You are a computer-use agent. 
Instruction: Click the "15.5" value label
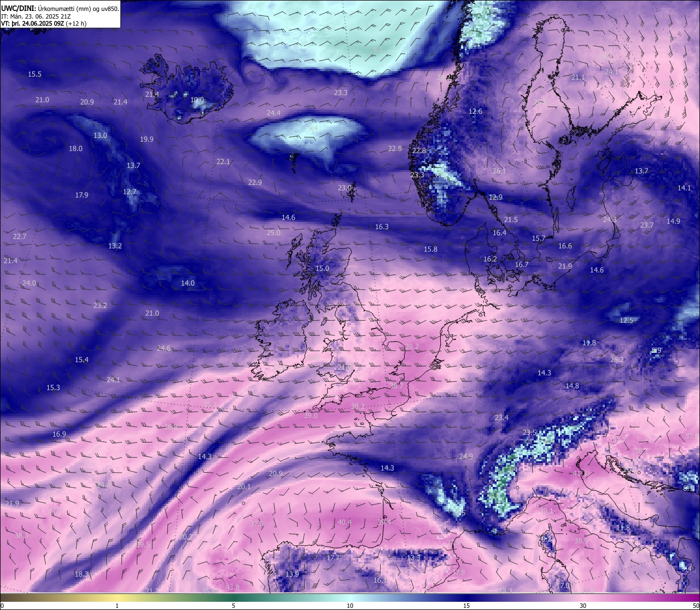(x=34, y=74)
